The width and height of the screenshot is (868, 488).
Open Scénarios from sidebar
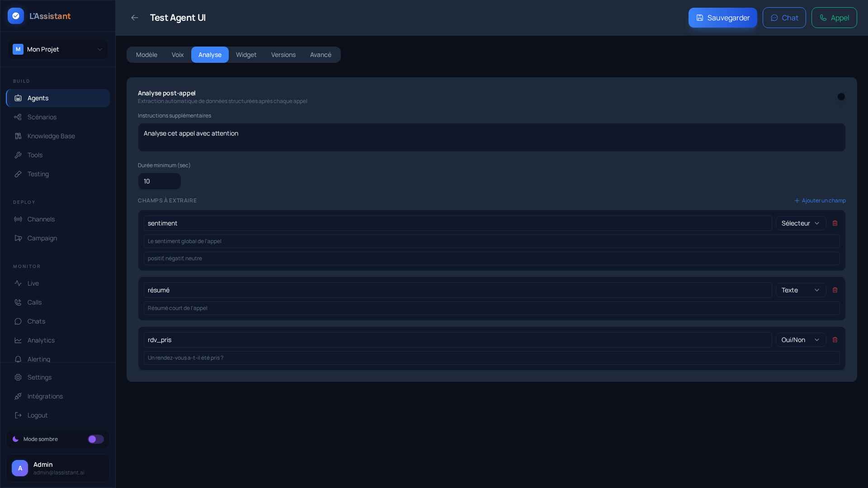pyautogui.click(x=42, y=117)
